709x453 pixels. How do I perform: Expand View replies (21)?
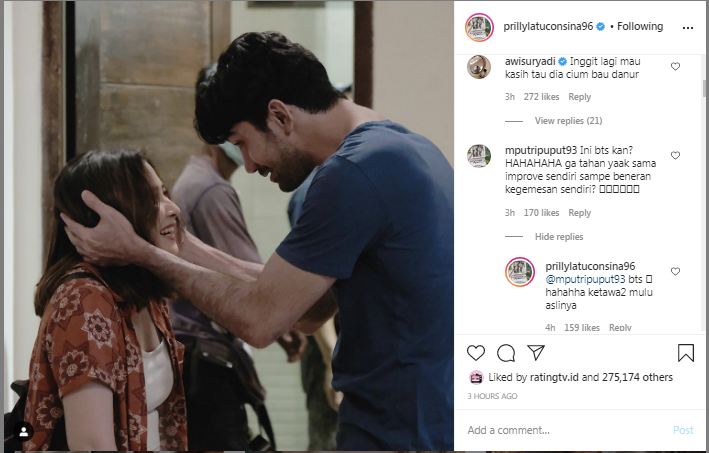pos(568,121)
